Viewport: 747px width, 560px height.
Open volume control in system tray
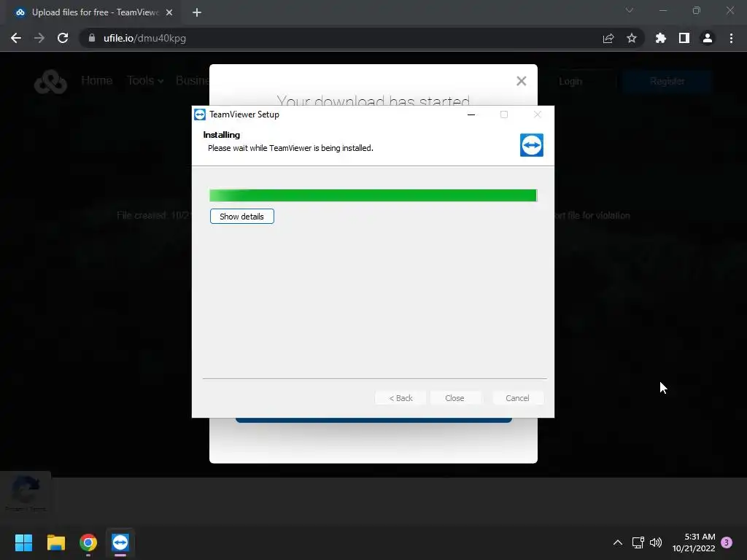tap(656, 542)
